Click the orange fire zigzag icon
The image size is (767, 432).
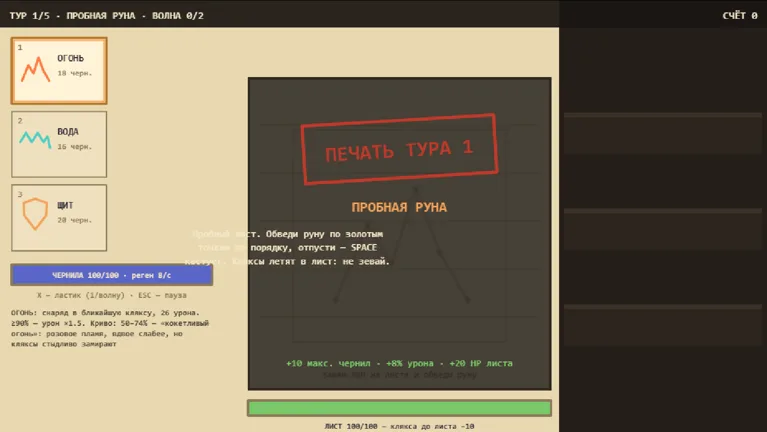35,69
